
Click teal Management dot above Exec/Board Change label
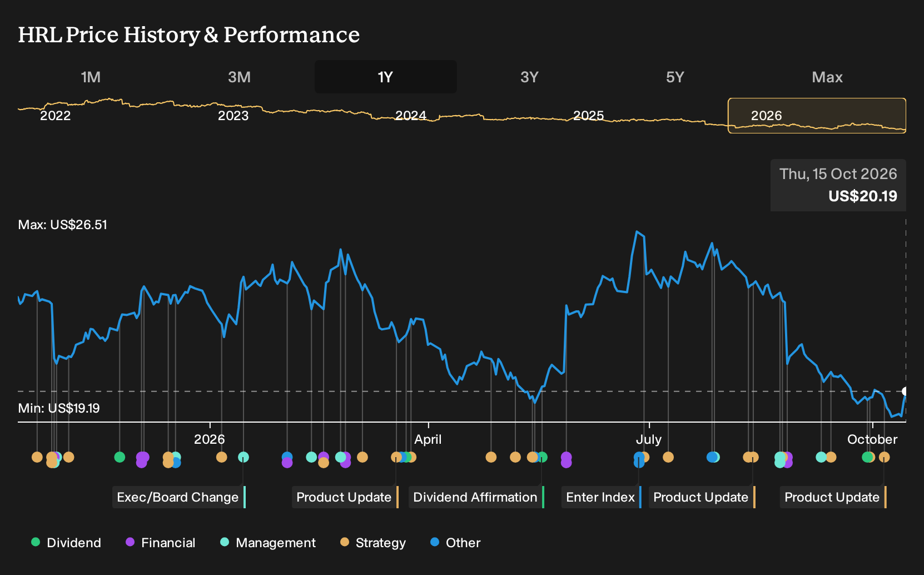coord(244,457)
